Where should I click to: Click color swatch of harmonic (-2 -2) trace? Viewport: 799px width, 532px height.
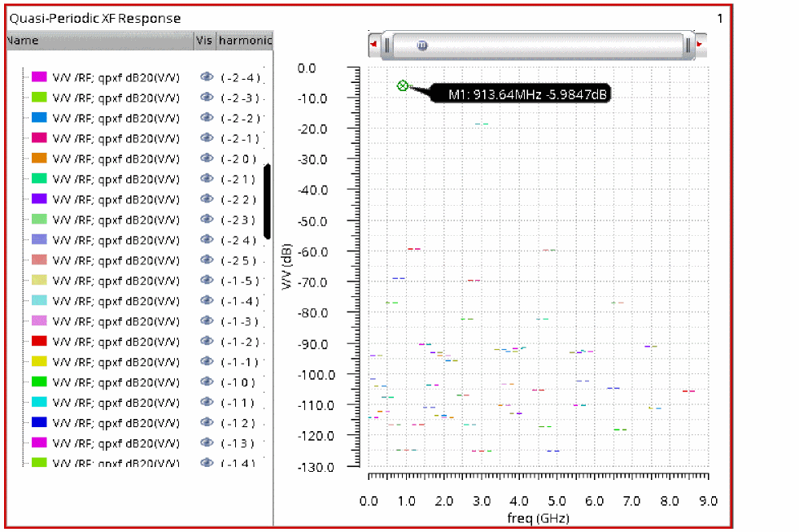(39, 118)
